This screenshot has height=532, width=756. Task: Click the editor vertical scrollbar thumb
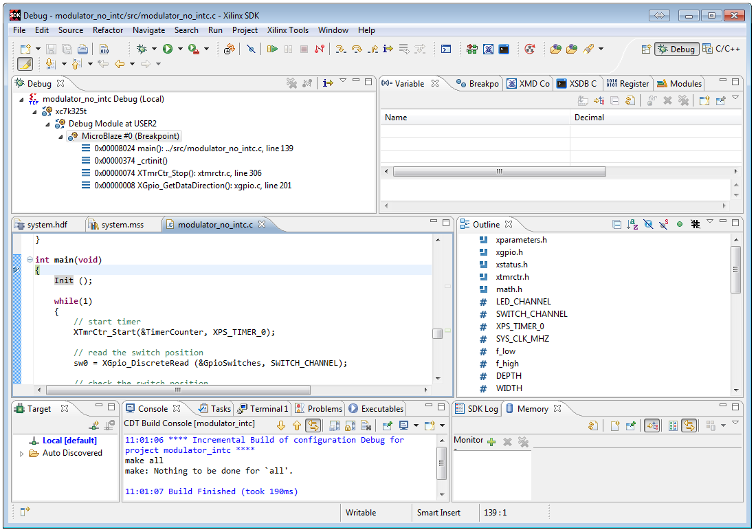click(x=437, y=334)
